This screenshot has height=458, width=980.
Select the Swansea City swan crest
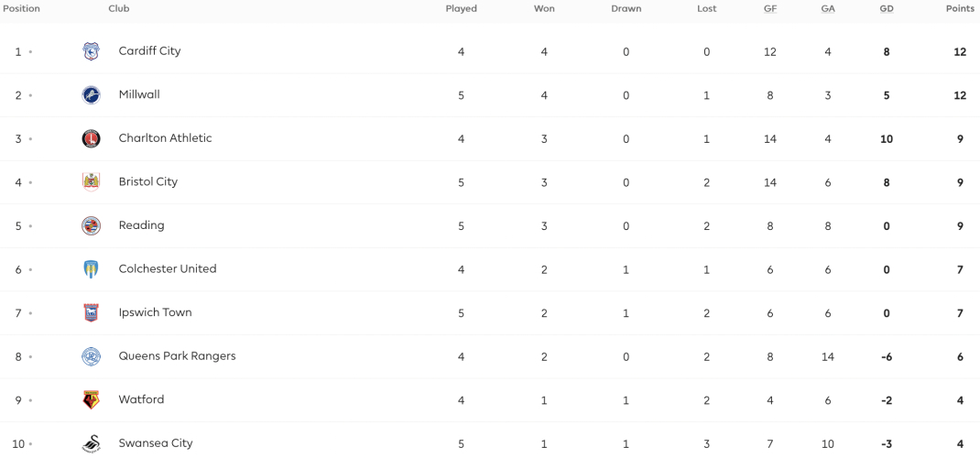pyautogui.click(x=91, y=443)
